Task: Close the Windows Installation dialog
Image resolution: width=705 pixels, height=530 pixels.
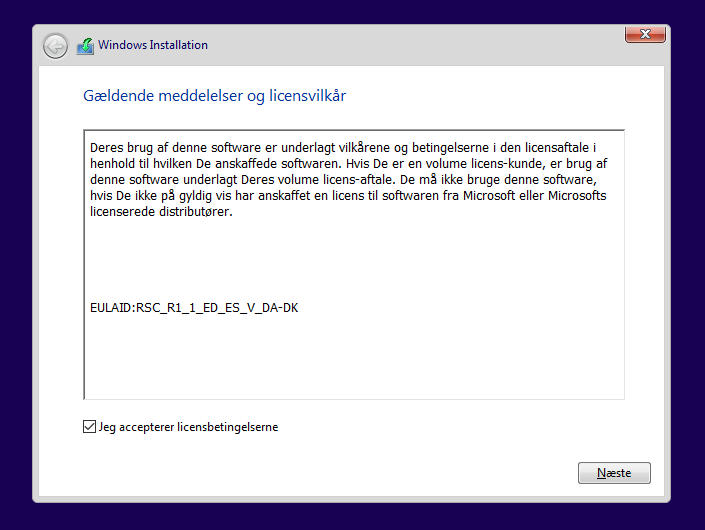Action: 645,35
